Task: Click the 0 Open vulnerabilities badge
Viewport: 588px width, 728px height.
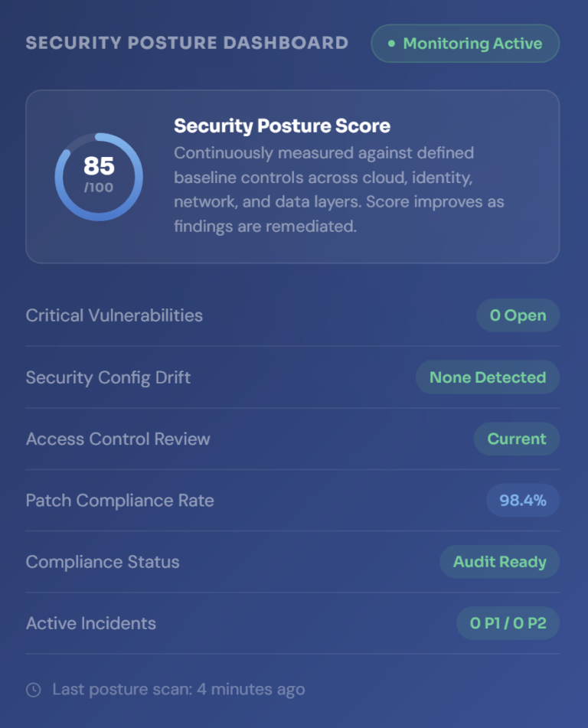Action: [x=518, y=315]
